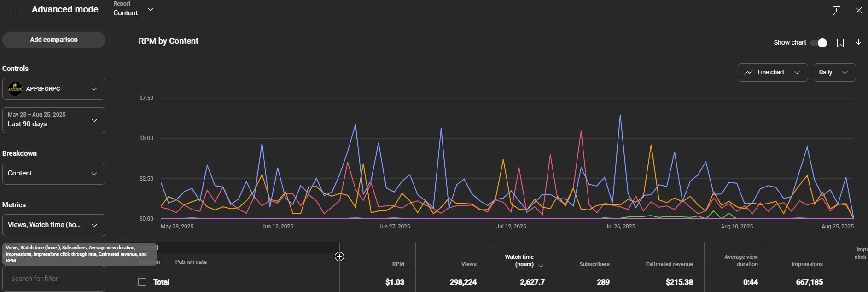Click the $5.00 y-axis label
Image resolution: width=868 pixels, height=292 pixels.
click(x=146, y=138)
